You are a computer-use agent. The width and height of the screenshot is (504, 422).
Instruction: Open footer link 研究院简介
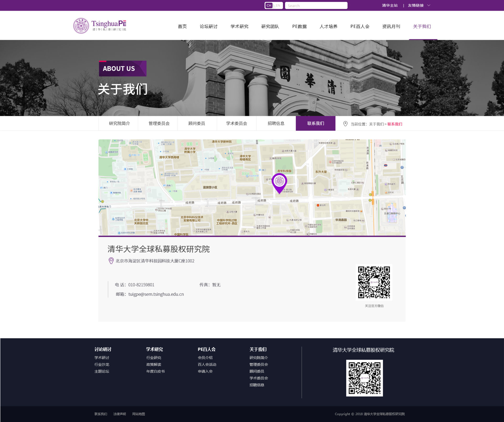point(259,358)
